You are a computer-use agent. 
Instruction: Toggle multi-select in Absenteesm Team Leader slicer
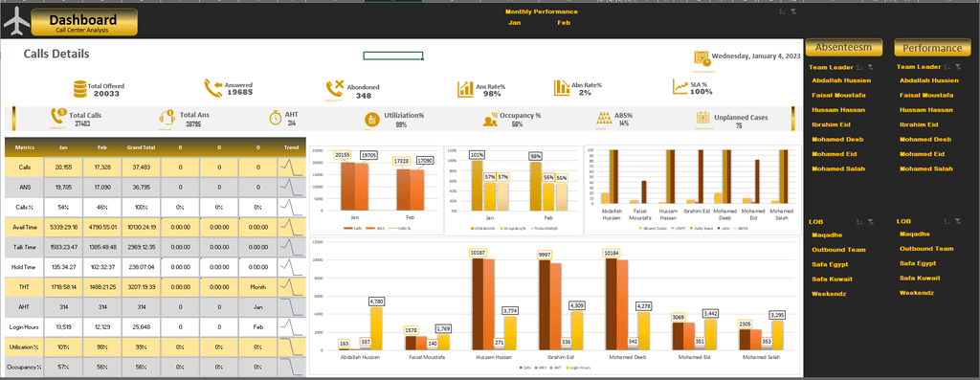[x=859, y=67]
